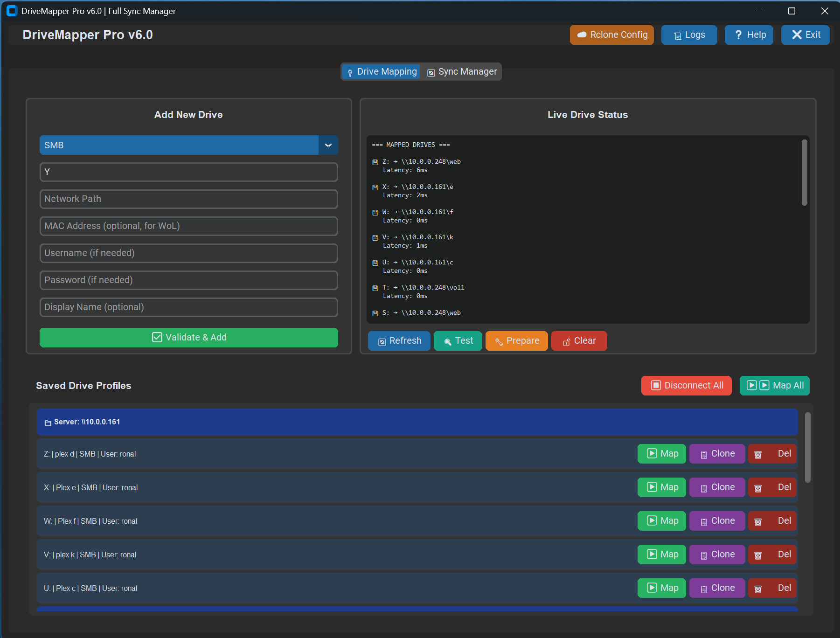Run Test on drives

coord(458,341)
